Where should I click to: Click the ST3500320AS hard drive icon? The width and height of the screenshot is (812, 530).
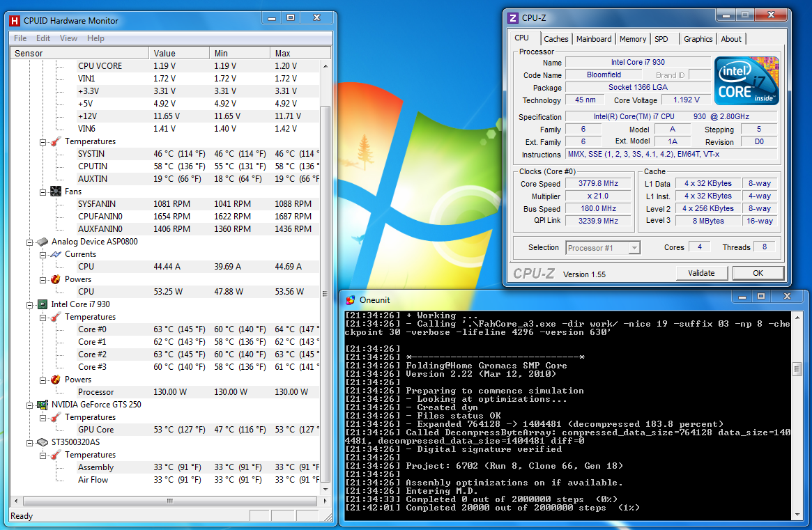[43, 442]
